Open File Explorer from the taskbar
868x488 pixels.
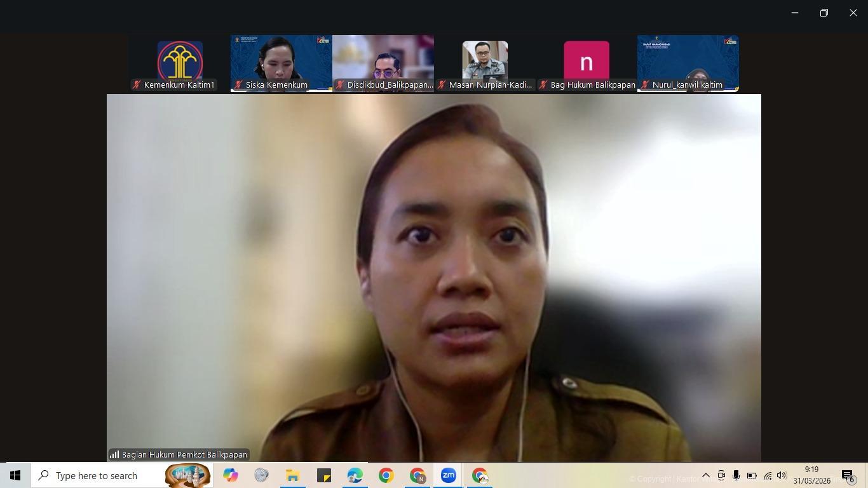pyautogui.click(x=292, y=475)
